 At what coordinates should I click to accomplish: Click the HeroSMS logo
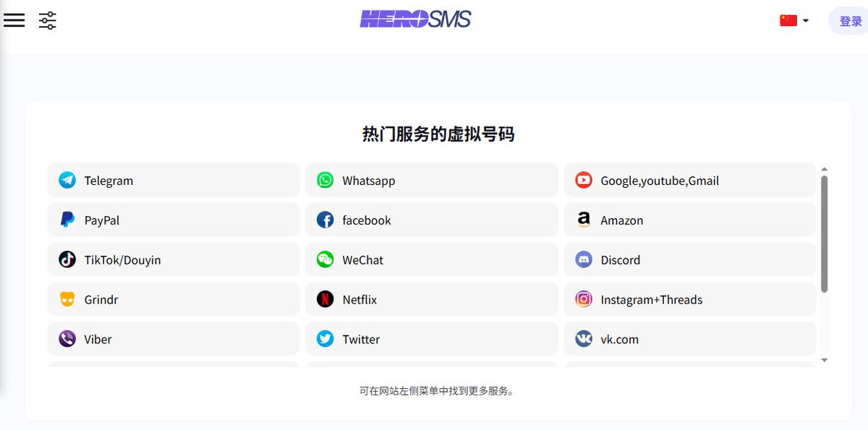415,19
